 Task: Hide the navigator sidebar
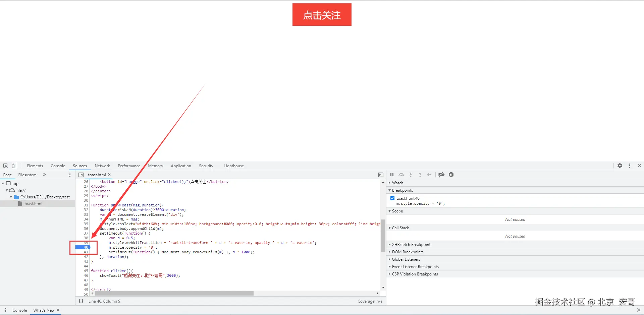pos(81,175)
